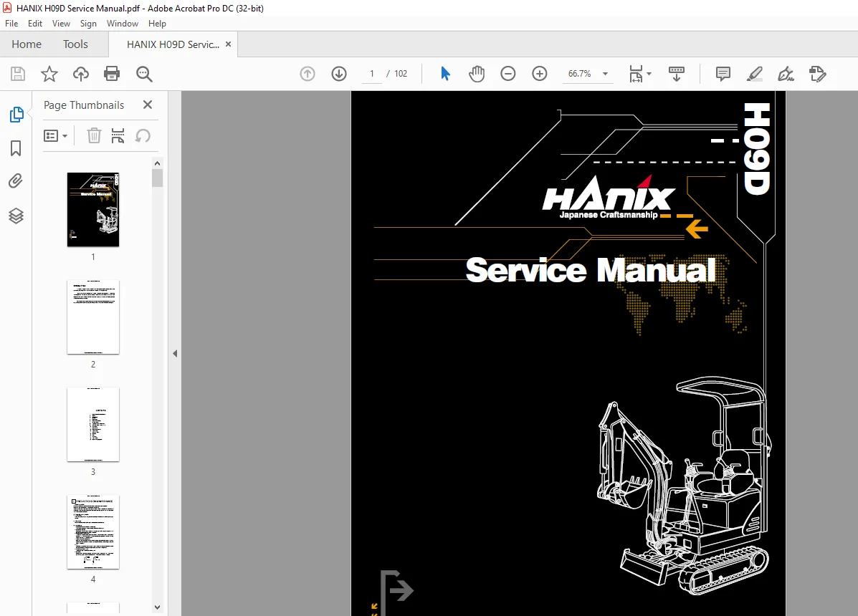Choose the Selection arrow tool
Image resolution: width=858 pixels, height=616 pixels.
pos(445,73)
